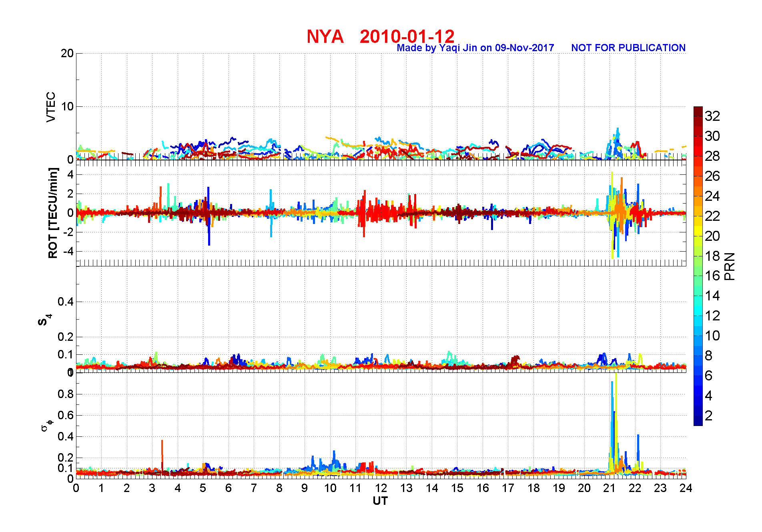
Task: Click the colorbar tick label '24'
Action: click(712, 196)
